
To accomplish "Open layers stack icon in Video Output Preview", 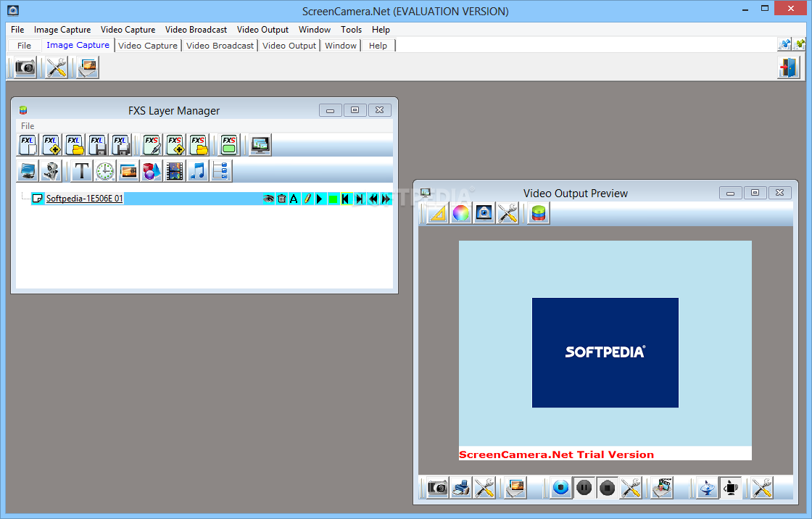I will pos(539,213).
